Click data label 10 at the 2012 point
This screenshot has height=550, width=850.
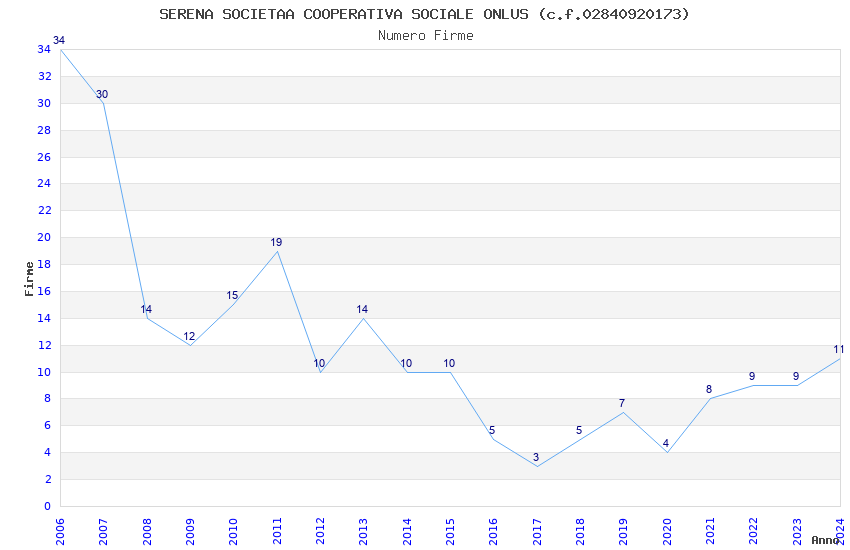[319, 364]
